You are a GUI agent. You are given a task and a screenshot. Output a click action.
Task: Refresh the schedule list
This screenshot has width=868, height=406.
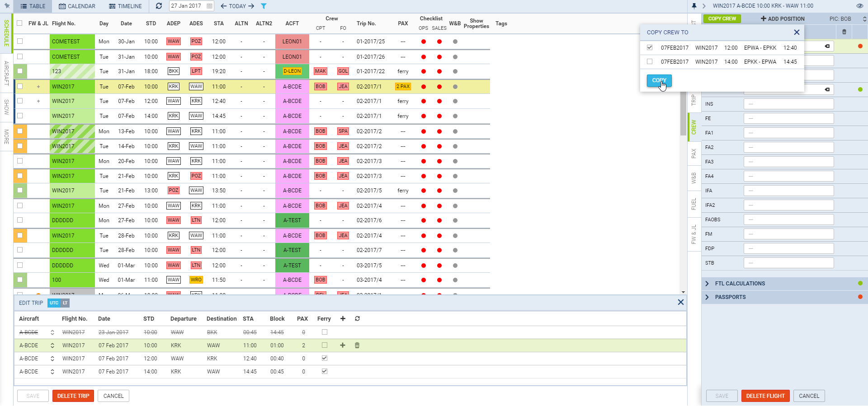[x=159, y=6]
